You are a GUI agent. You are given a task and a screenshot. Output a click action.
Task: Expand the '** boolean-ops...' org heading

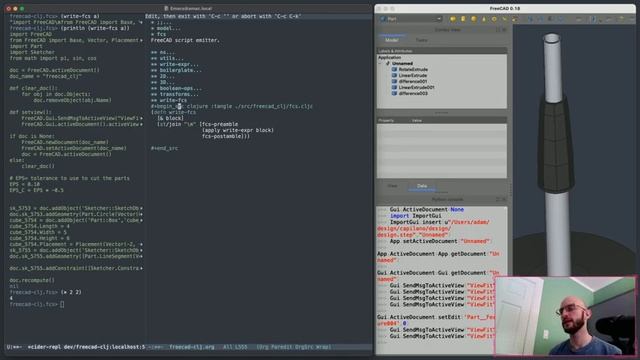click(176, 88)
